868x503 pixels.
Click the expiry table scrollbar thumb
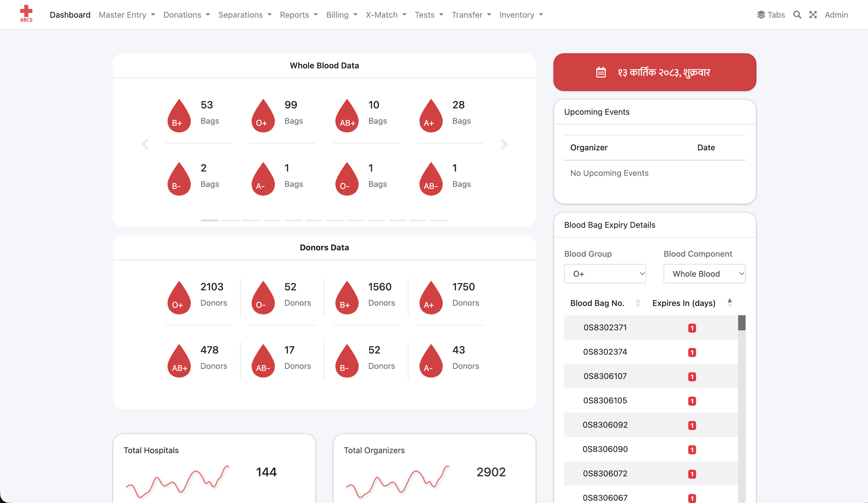[x=742, y=323]
